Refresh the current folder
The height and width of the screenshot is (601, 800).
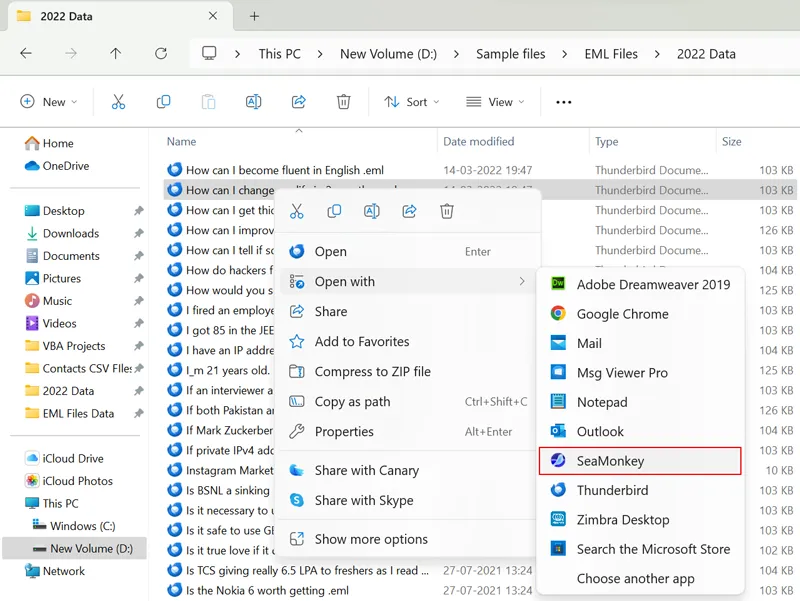[161, 54]
